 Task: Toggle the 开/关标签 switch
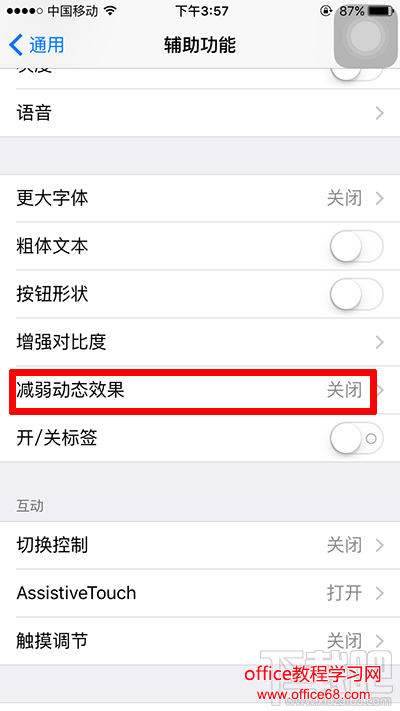click(x=356, y=438)
